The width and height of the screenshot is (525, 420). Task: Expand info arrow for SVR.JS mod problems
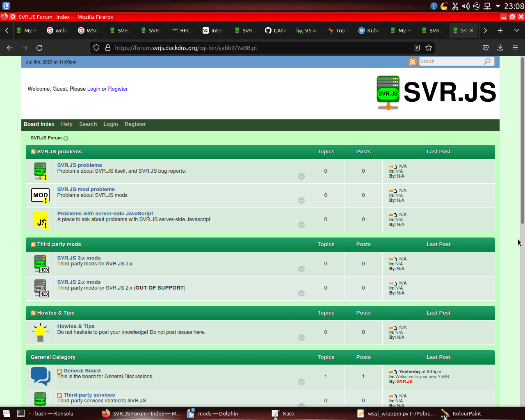[x=301, y=201]
